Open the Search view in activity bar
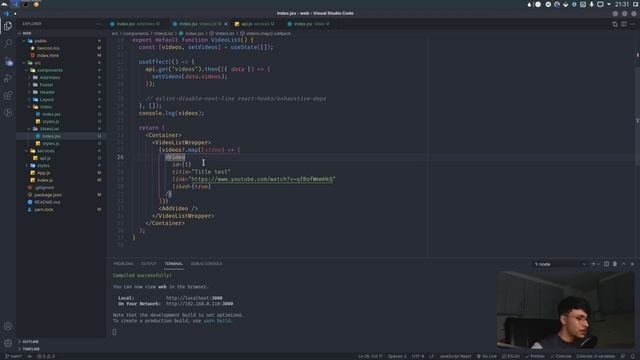 (x=8, y=42)
